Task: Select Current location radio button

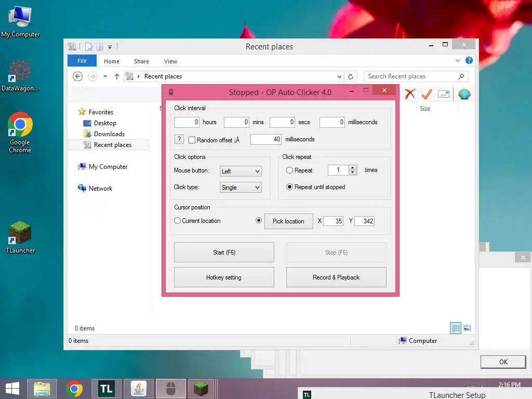Action: tap(177, 220)
